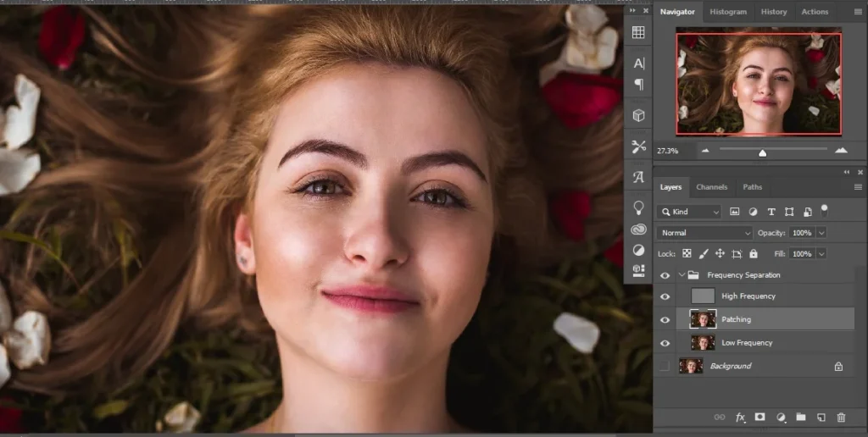Create new fill or adjustment layer
Viewport: 868px width, 437px height.
[x=781, y=418]
